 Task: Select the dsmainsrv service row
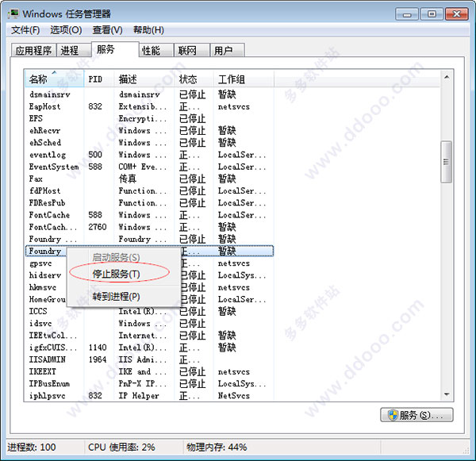pos(149,94)
